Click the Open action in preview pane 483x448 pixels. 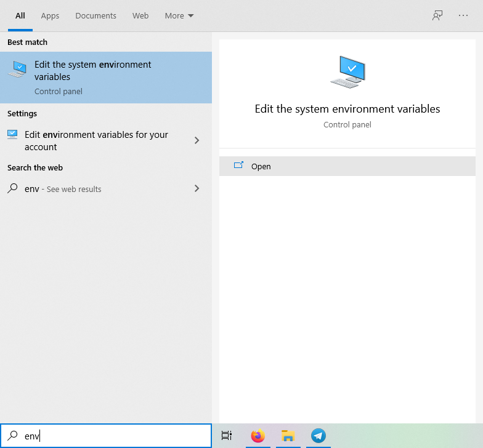(347, 166)
